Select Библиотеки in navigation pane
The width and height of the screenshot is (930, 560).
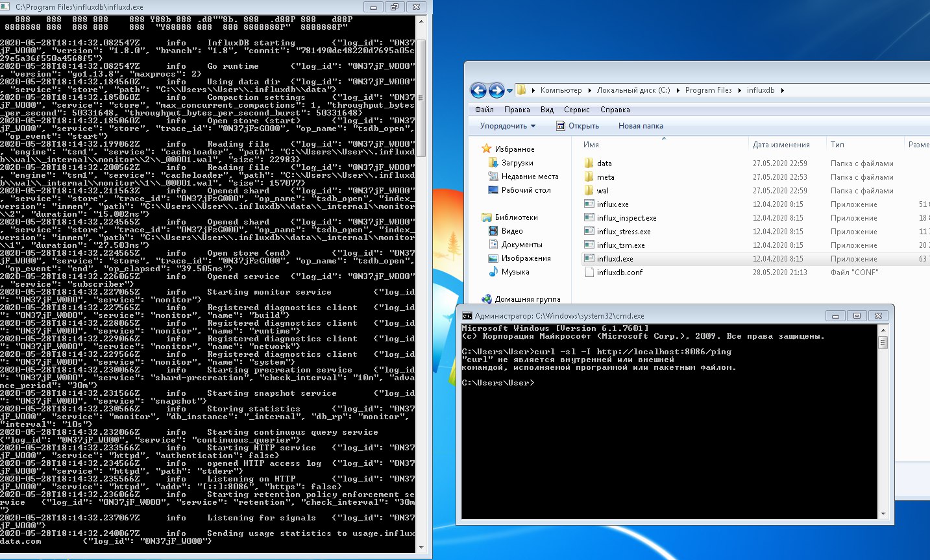pos(516,217)
